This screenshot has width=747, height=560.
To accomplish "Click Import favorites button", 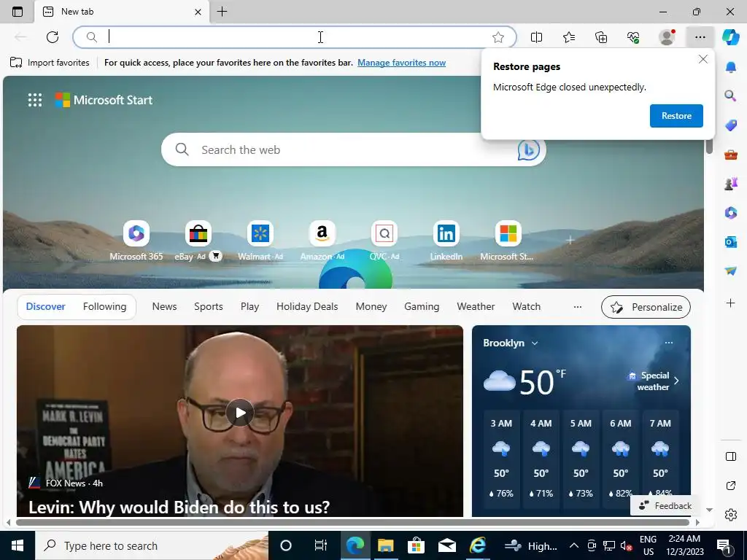I will (x=50, y=63).
